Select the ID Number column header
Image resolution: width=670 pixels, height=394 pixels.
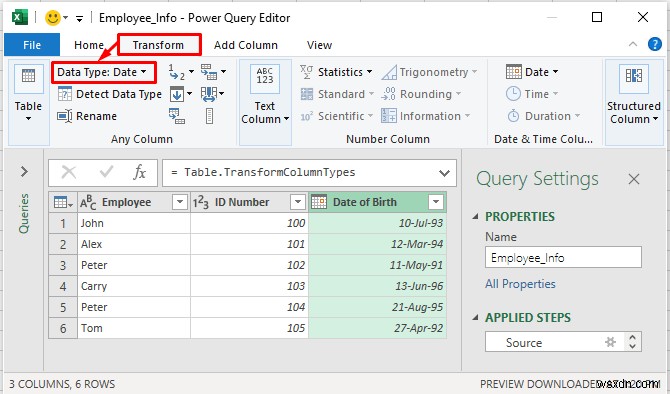tap(249, 202)
